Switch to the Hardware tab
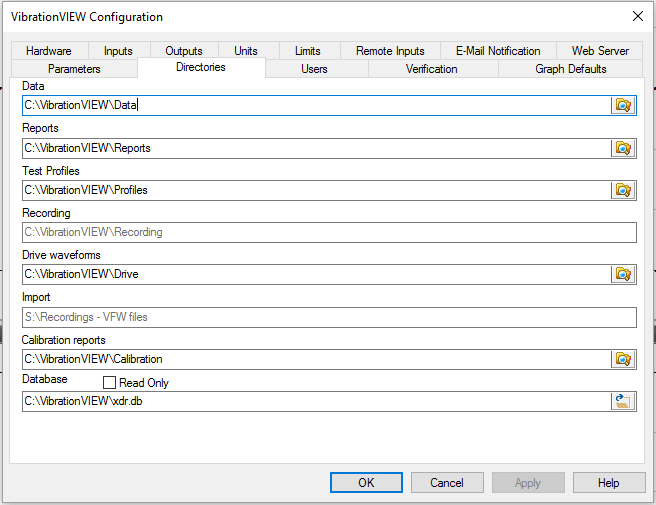This screenshot has height=505, width=656. [x=49, y=51]
